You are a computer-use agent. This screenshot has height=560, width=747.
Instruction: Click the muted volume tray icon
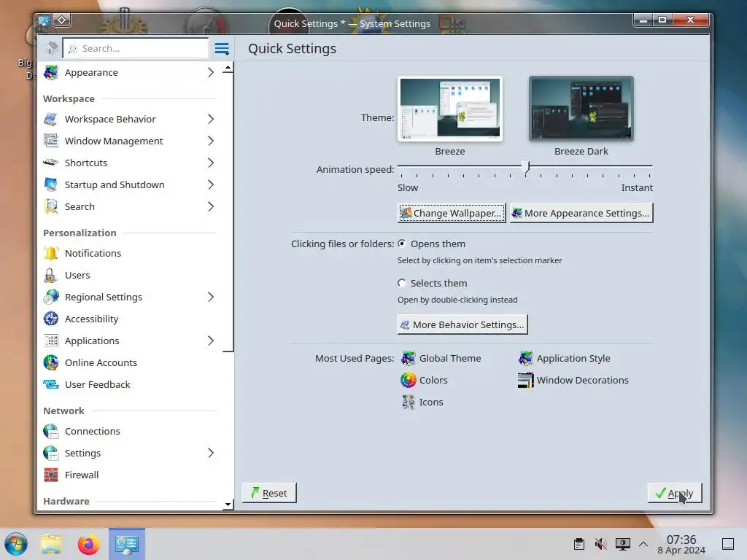tap(601, 544)
